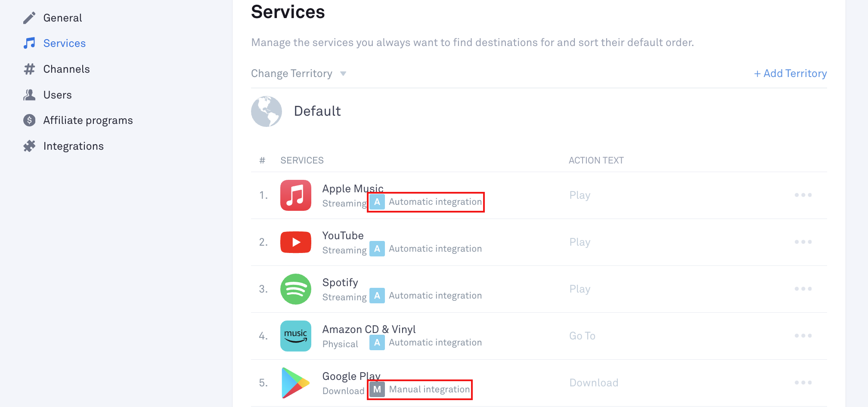Click the Amazon Music service icon
This screenshot has width=868, height=407.
(295, 336)
